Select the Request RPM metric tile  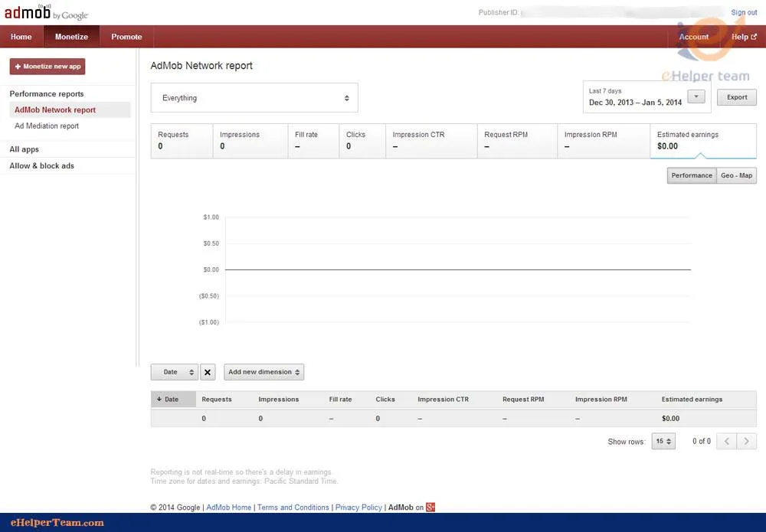tap(517, 141)
